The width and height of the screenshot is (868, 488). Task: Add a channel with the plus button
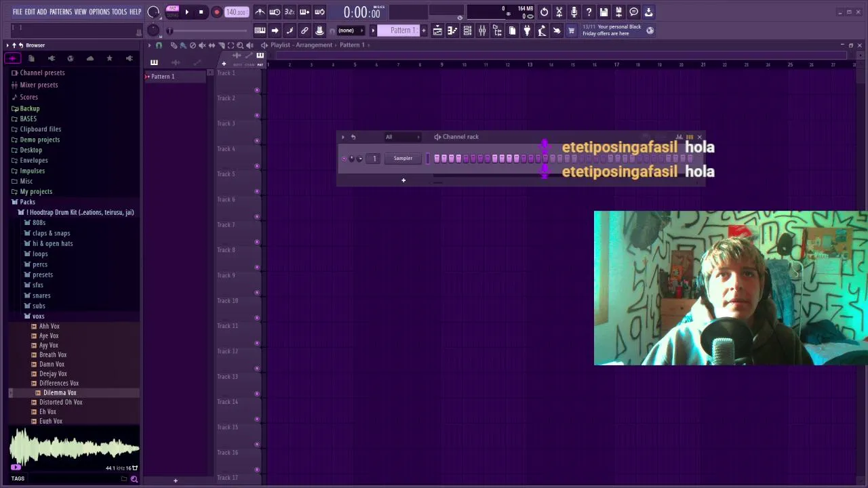point(403,180)
